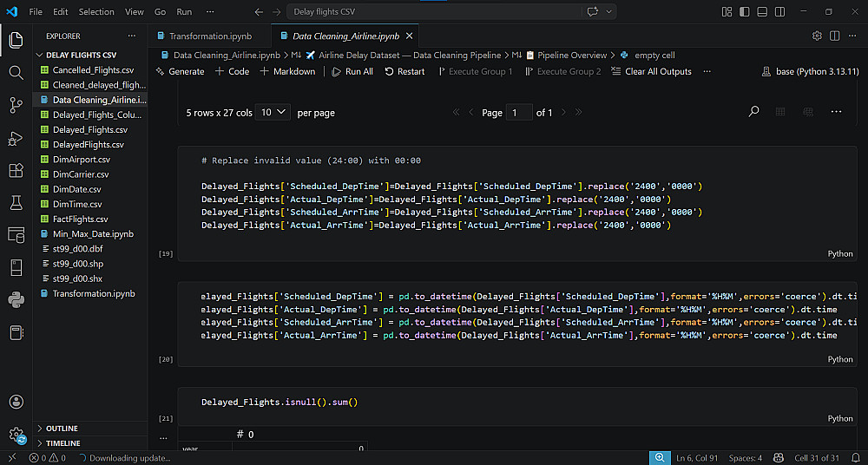Expand the TIMELINE section
The image size is (868, 465).
click(x=63, y=443)
